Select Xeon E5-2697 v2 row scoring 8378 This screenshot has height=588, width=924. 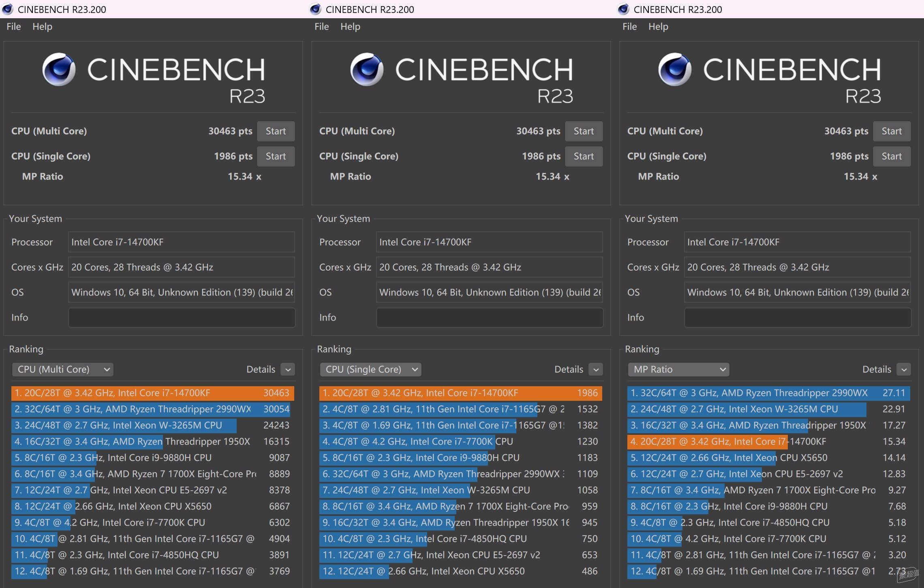[153, 490]
